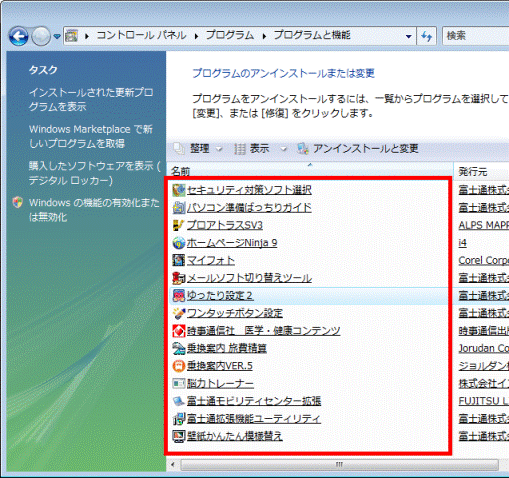Select マイフォト in program list

(x=211, y=260)
